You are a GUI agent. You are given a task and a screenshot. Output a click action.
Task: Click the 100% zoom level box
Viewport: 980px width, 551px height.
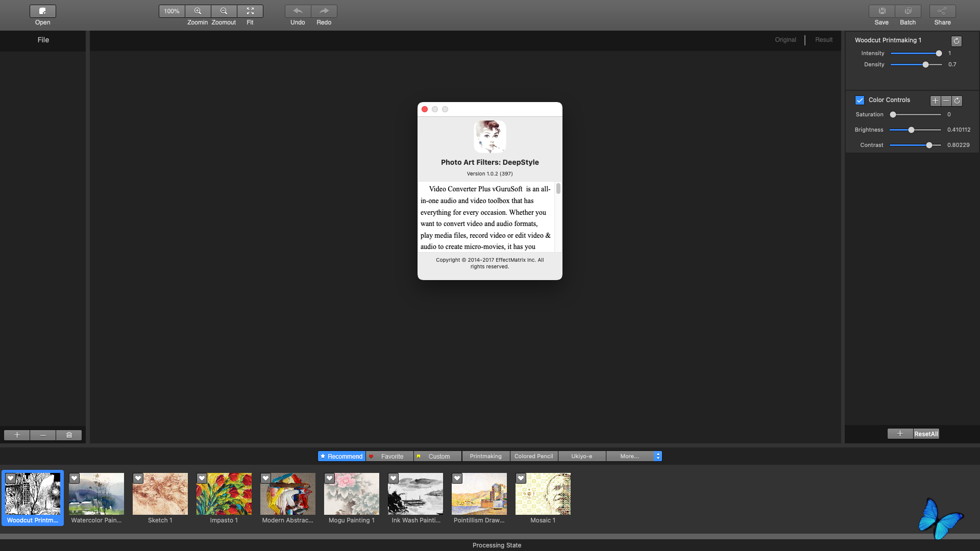point(172,11)
